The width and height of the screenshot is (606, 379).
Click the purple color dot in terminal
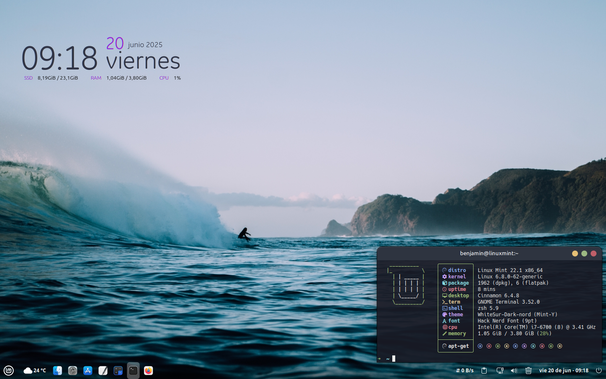click(524, 346)
